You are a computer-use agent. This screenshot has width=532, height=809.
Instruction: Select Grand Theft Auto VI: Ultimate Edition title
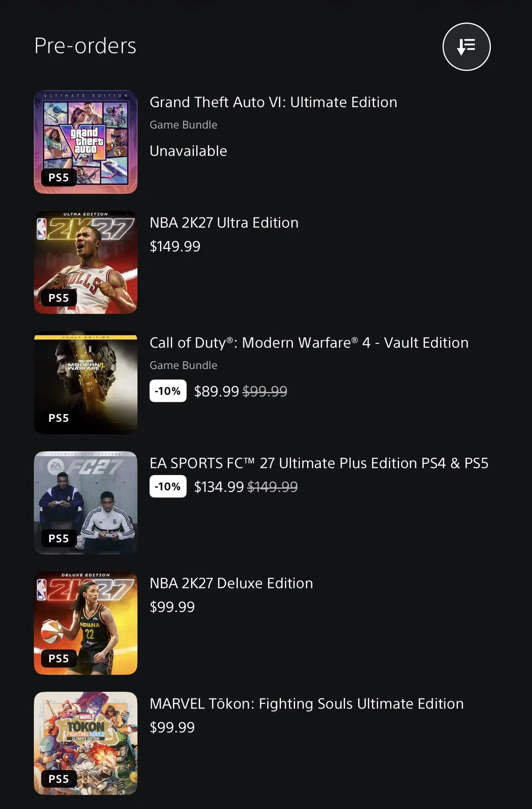click(273, 102)
